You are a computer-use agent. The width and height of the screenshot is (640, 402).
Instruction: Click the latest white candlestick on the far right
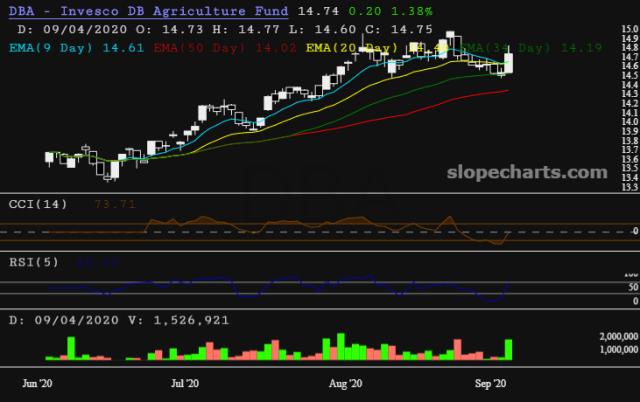tap(509, 64)
